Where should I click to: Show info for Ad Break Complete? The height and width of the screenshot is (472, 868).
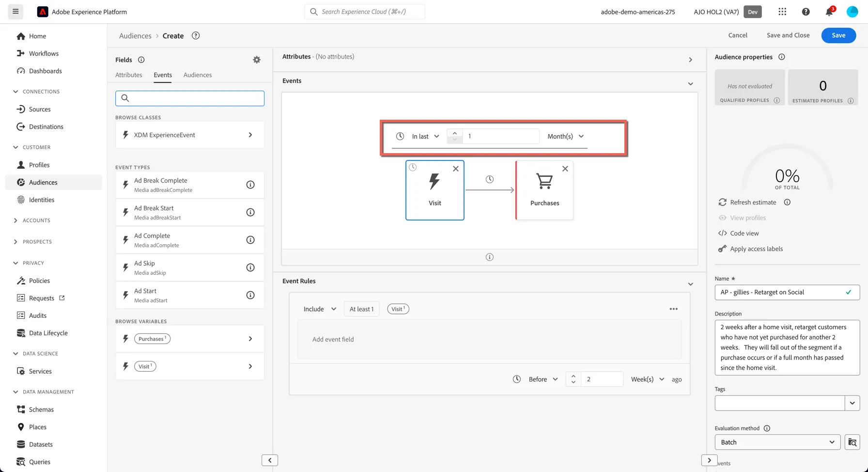[x=250, y=185]
